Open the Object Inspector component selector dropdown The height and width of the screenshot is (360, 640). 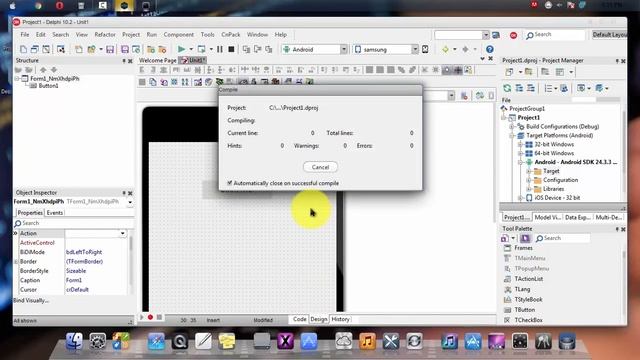(130, 202)
